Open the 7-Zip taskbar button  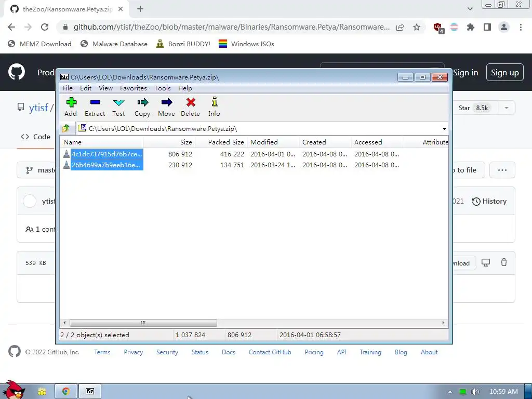point(90,391)
